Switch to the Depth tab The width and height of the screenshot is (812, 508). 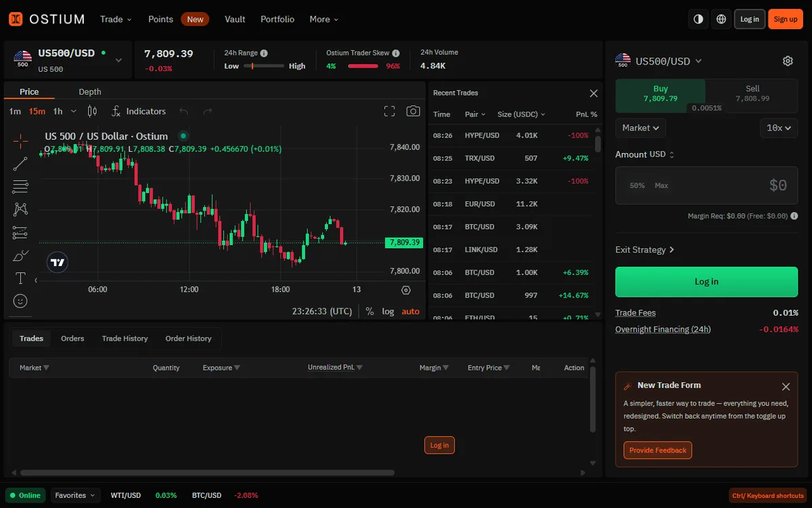tap(90, 91)
